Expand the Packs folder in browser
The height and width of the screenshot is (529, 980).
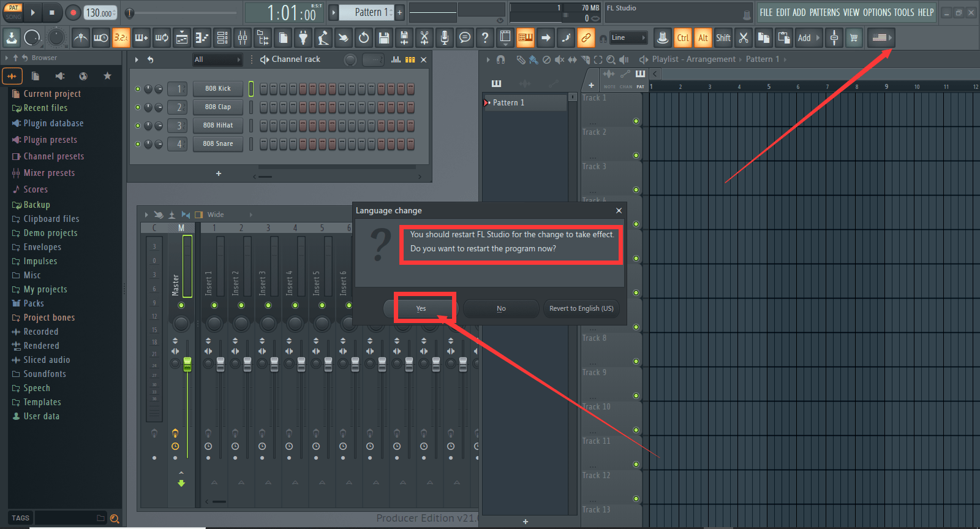tap(28, 303)
